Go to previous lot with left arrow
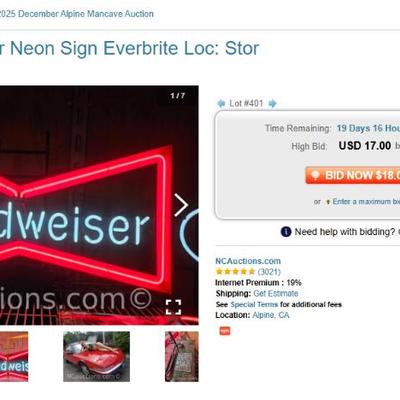This screenshot has height=400, width=400. point(221,103)
